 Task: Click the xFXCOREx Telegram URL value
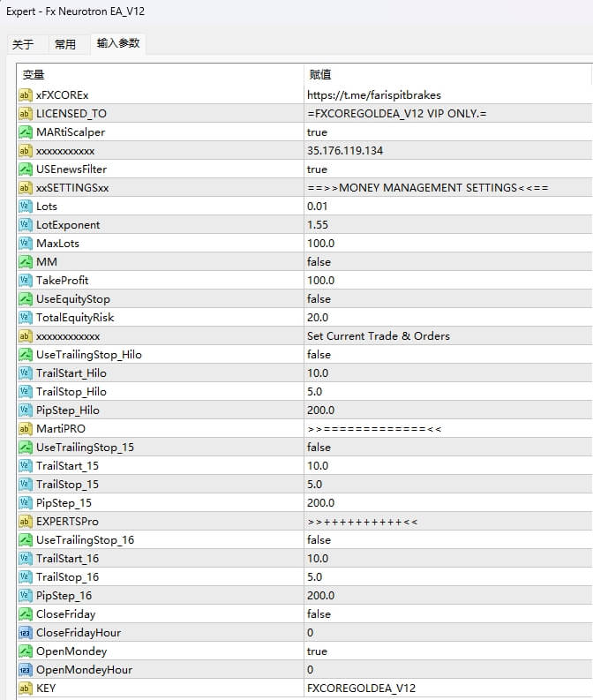(374, 95)
